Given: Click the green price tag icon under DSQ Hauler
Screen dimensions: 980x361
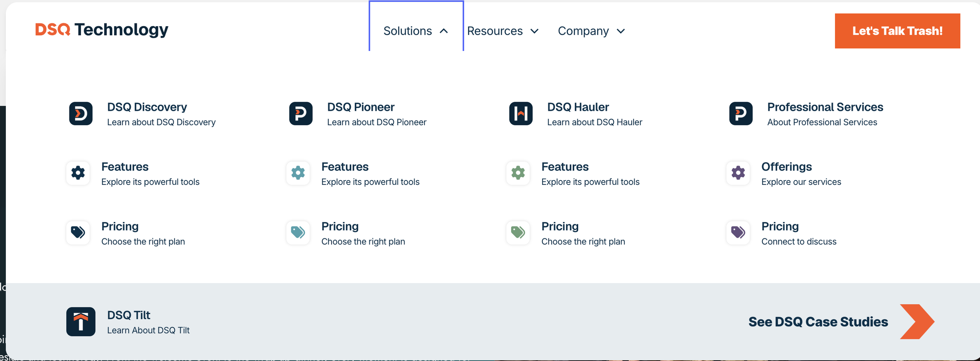Looking at the screenshot, I should coord(518,233).
